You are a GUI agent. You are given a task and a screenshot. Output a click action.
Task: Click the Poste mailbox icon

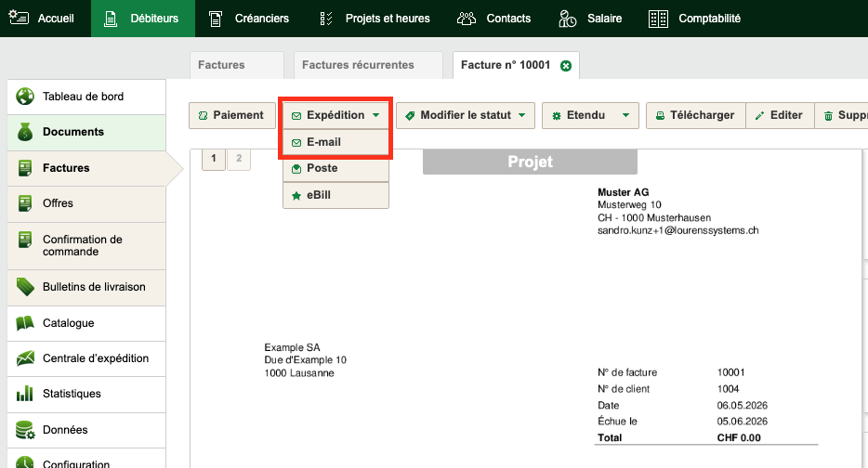pyautogui.click(x=296, y=169)
